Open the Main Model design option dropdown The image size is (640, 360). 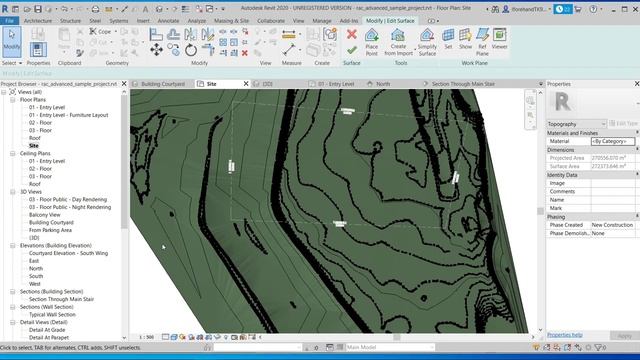coord(390,347)
